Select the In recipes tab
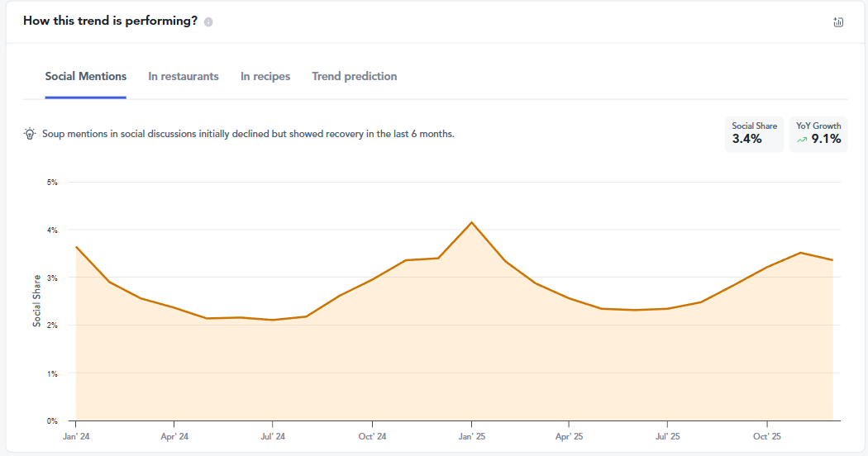The image size is (868, 456). tap(265, 76)
